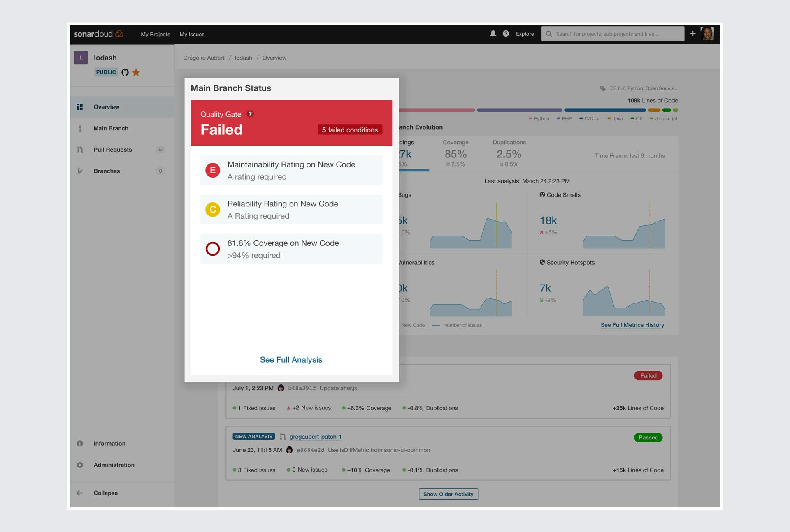The width and height of the screenshot is (790, 532).
Task: Click the Security Hotspots shield icon
Action: 542,262
